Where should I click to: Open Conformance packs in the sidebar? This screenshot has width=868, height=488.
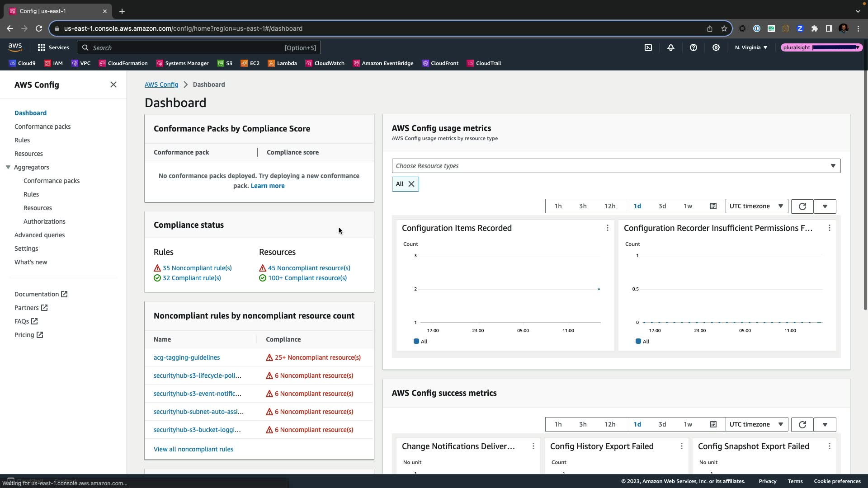pyautogui.click(x=42, y=127)
